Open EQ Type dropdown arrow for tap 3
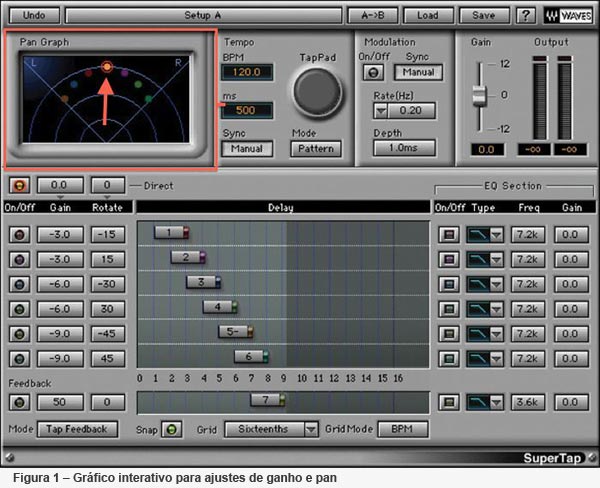This screenshot has width=600, height=488. (x=497, y=284)
